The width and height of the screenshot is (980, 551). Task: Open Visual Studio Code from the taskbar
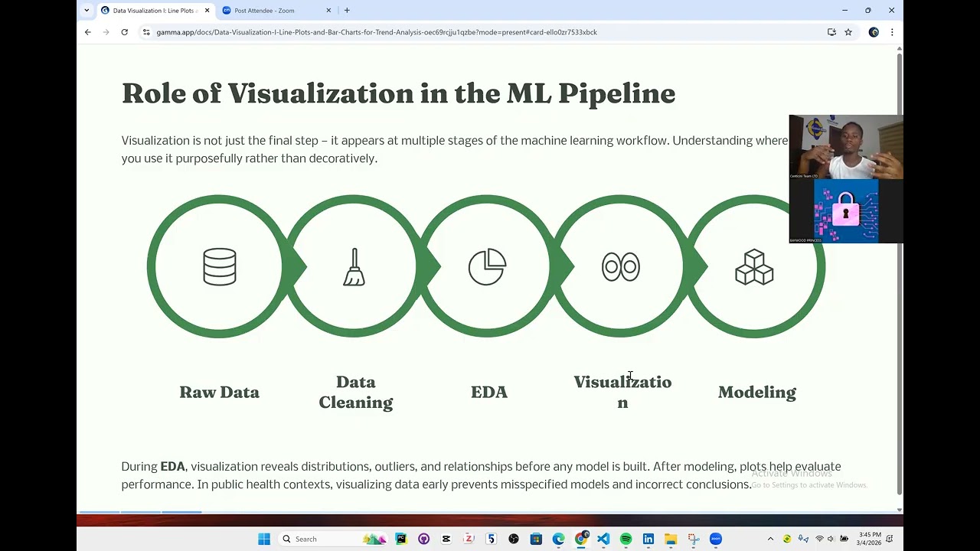pos(603,539)
